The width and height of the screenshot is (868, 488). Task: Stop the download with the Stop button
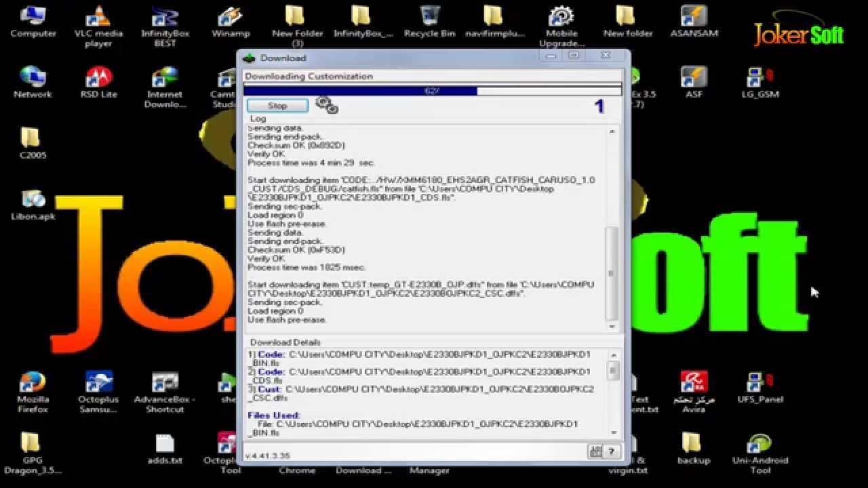coord(277,106)
